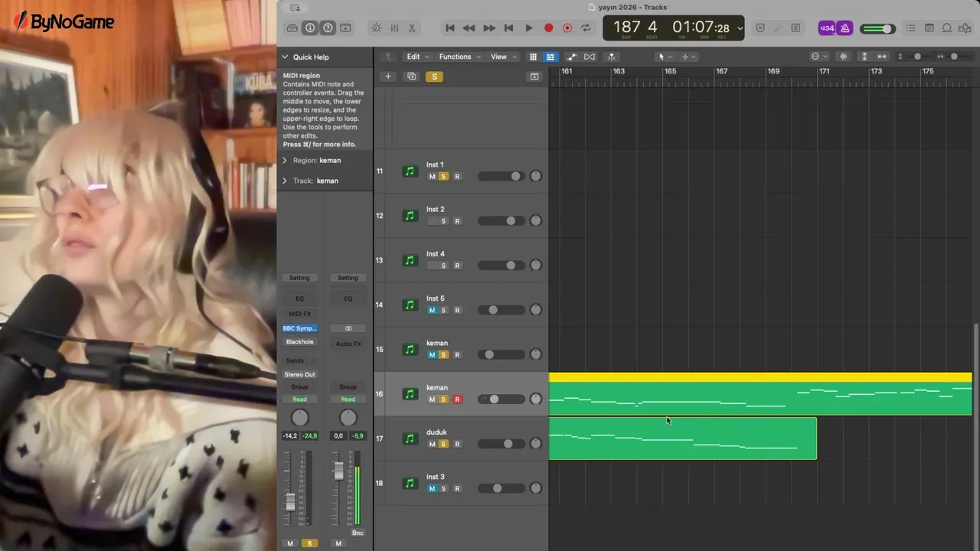Toggle the Flex show/hide button

pos(589,57)
